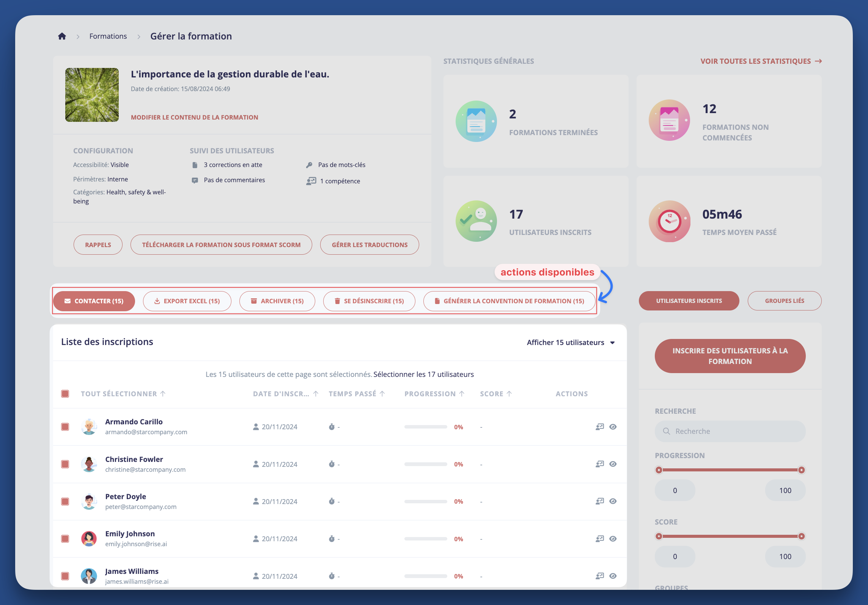Uncheck the checkbox next to Christine Fowler
Image resolution: width=868 pixels, height=605 pixels.
[x=65, y=464]
